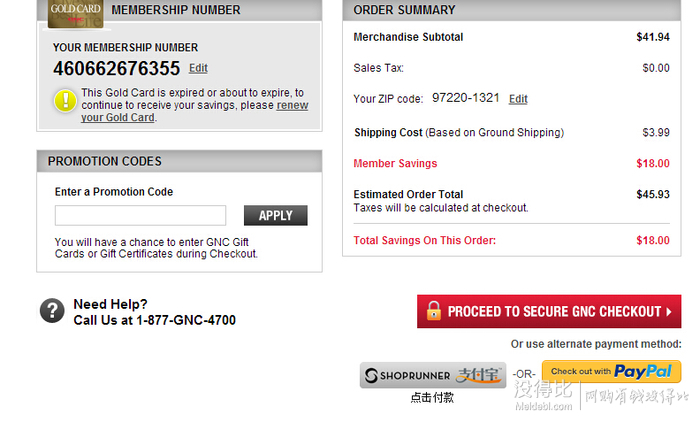Check out with PayPal button
This screenshot has width=700, height=430.
[x=611, y=372]
